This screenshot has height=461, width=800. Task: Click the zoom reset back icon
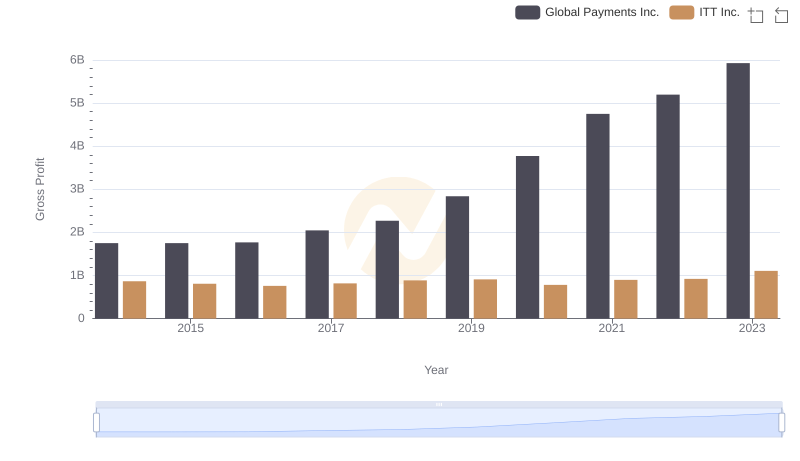click(781, 15)
